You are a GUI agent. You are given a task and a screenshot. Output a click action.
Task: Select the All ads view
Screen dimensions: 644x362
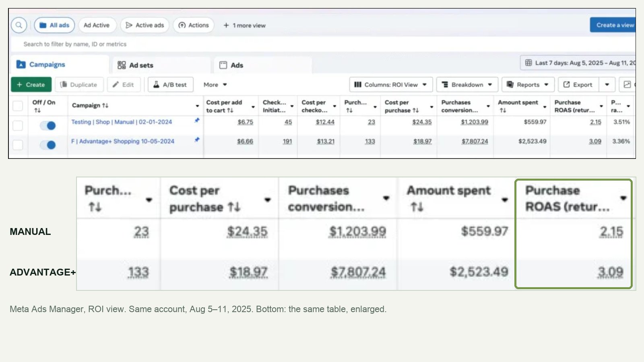(54, 25)
